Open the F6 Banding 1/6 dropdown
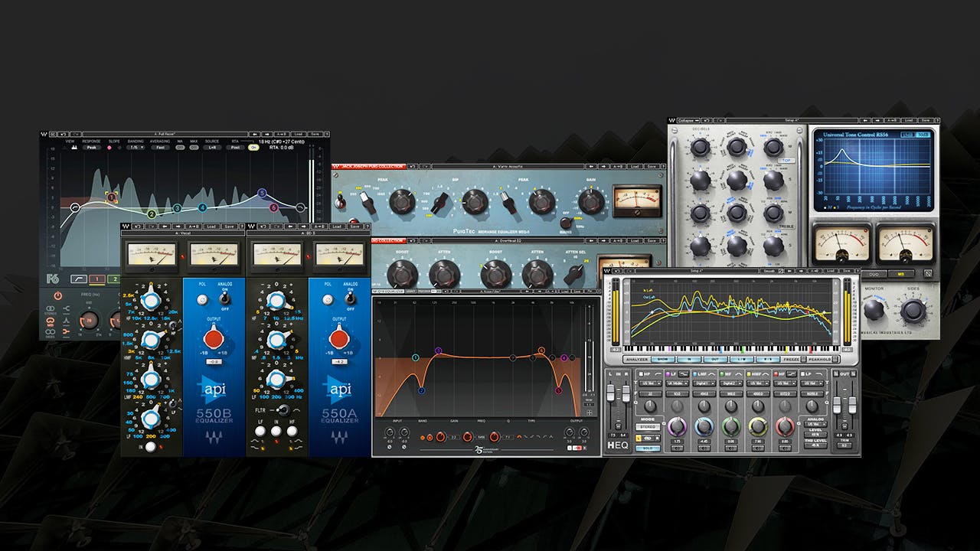This screenshot has height=551, width=980. [136, 148]
